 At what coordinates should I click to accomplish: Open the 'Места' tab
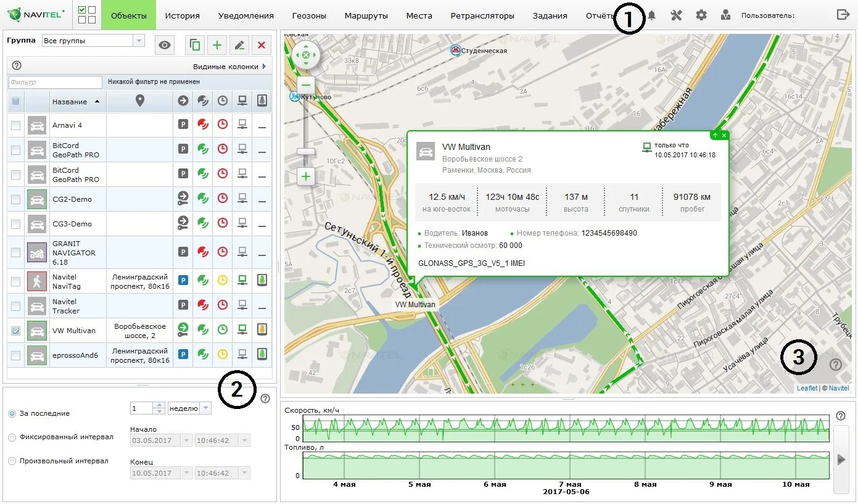click(419, 15)
